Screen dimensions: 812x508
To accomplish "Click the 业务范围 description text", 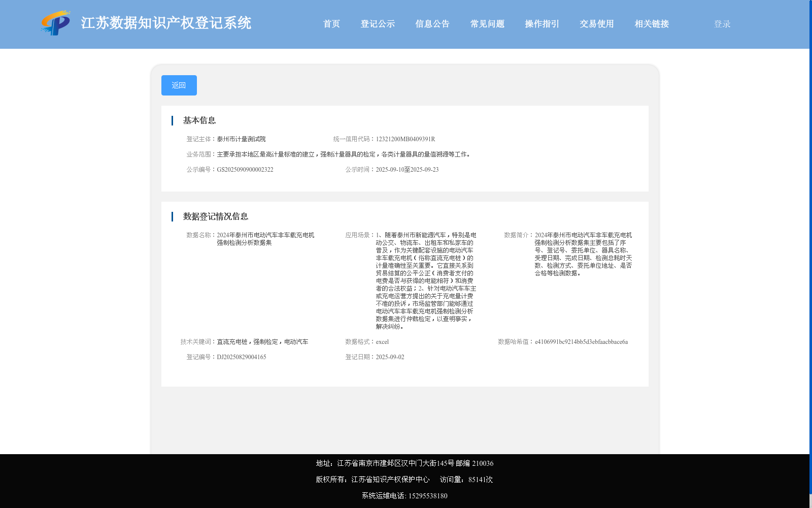I will pos(345,154).
